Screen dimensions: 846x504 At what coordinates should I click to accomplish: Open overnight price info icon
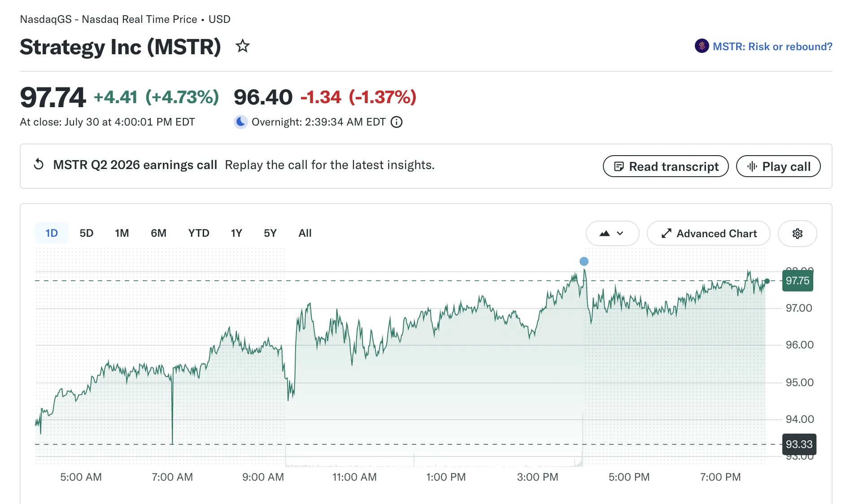pos(397,122)
